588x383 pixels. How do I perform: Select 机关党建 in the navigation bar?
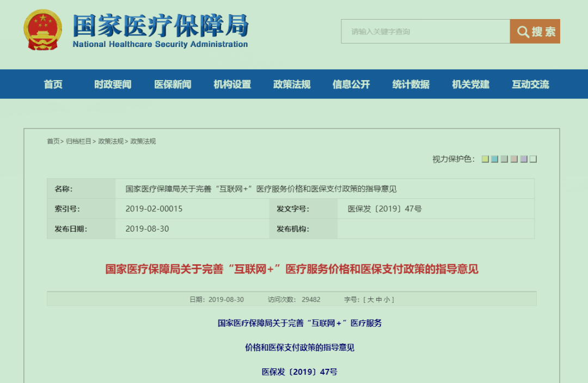[470, 84]
